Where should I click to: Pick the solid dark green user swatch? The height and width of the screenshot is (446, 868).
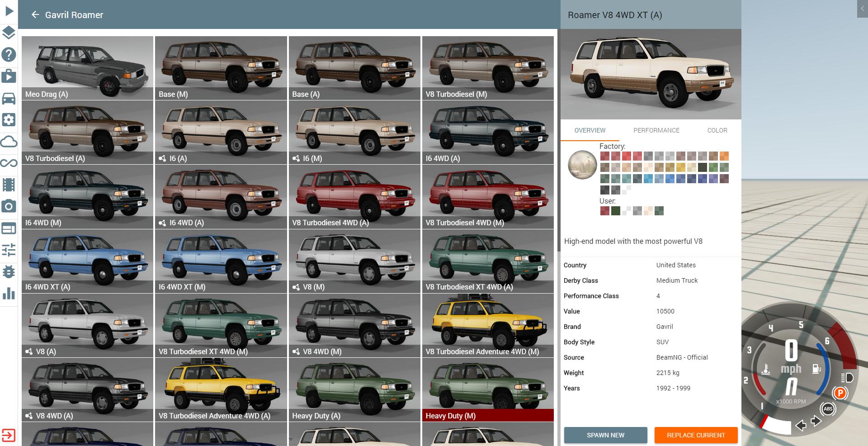tap(616, 211)
